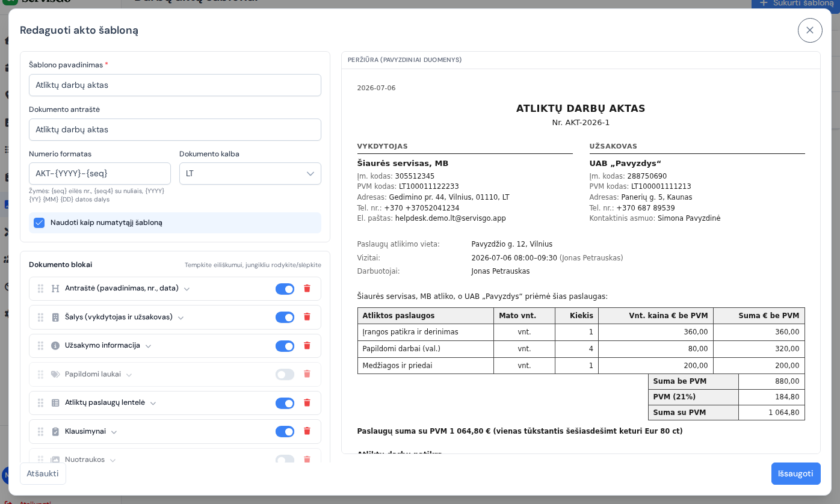Click drag handle next to Klausimynai
This screenshot has width=840, height=504.
41,431
